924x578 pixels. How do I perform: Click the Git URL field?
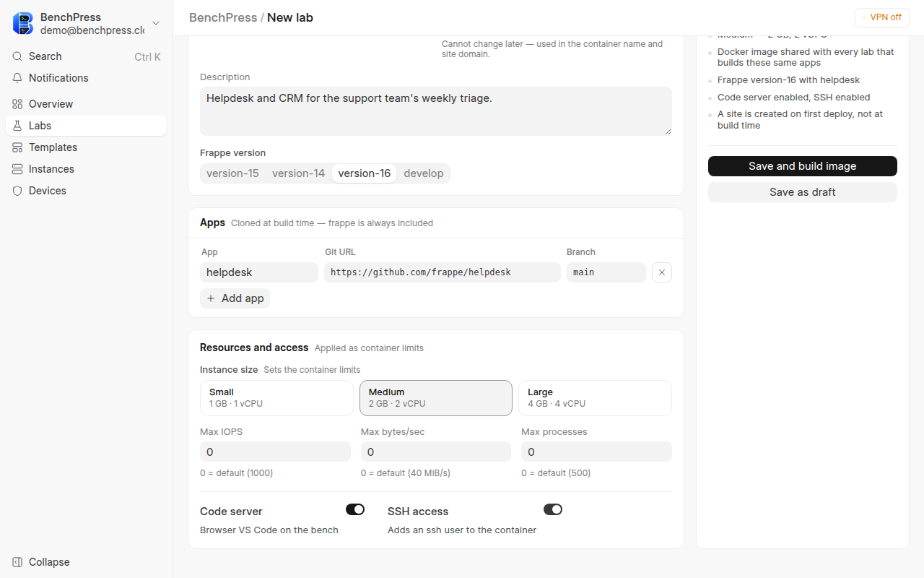[x=443, y=272]
